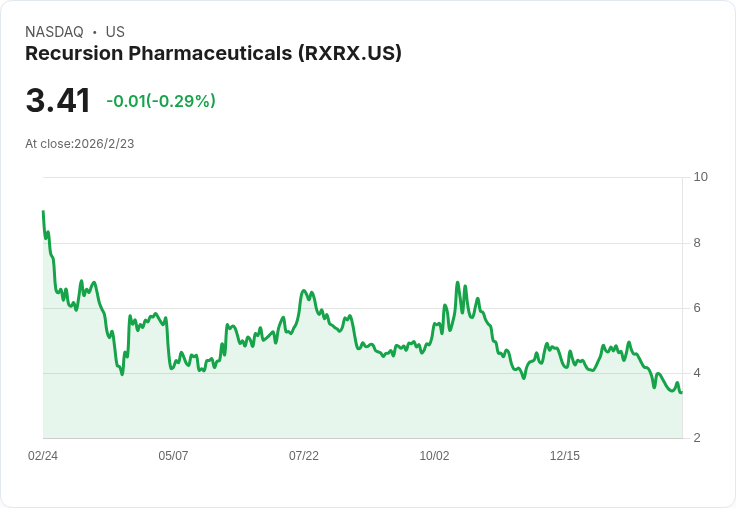This screenshot has height=508, width=736.
Task: Click the NASDAQ exchange label
Action: click(x=54, y=32)
